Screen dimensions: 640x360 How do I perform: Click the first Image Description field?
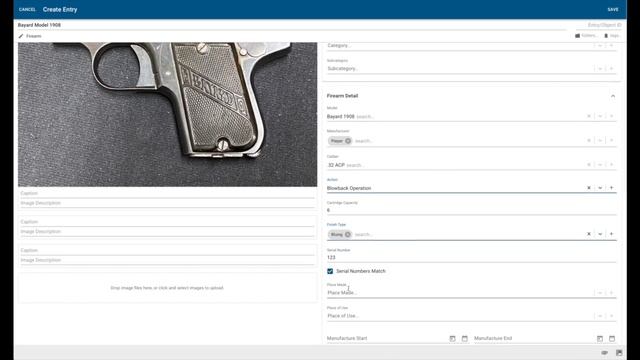pos(167,203)
